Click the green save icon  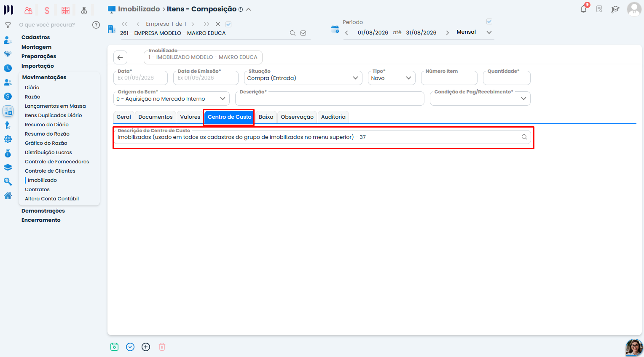[114, 347]
